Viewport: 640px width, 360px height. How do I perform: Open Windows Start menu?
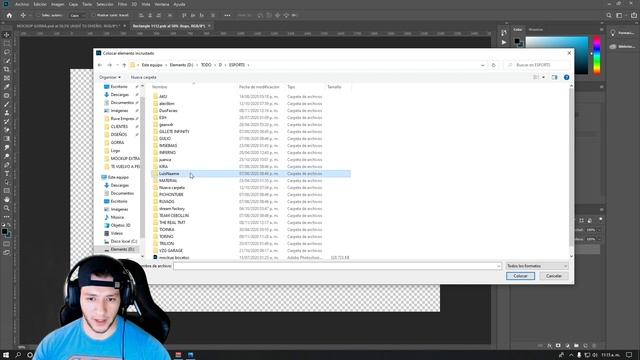(x=6, y=355)
